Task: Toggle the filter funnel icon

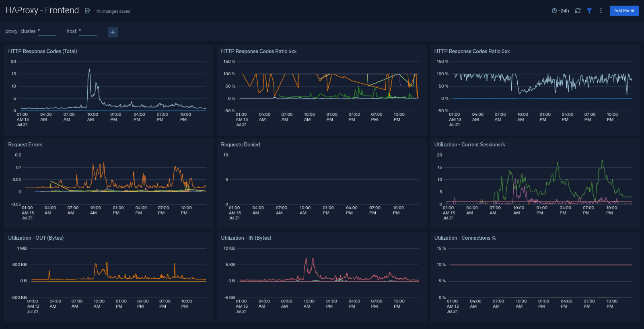Action: click(589, 11)
